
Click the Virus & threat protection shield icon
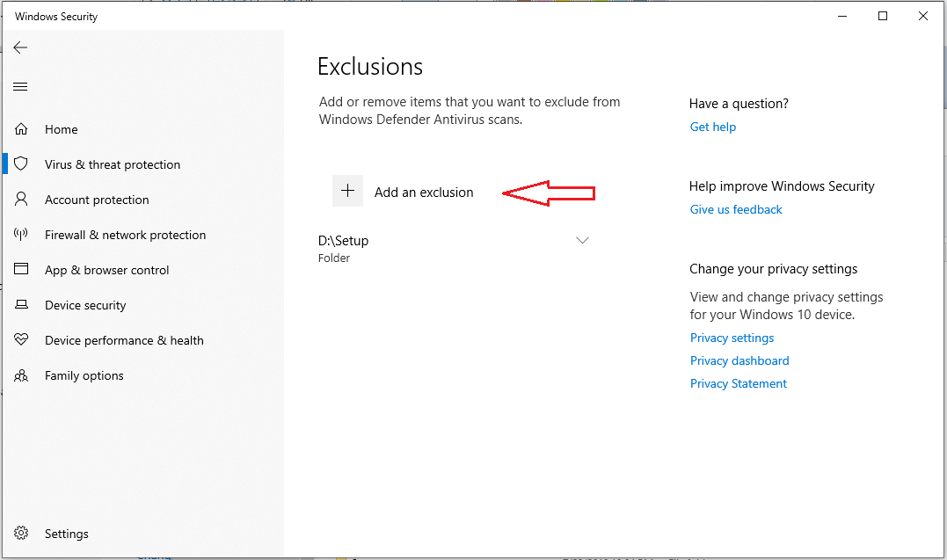point(21,164)
